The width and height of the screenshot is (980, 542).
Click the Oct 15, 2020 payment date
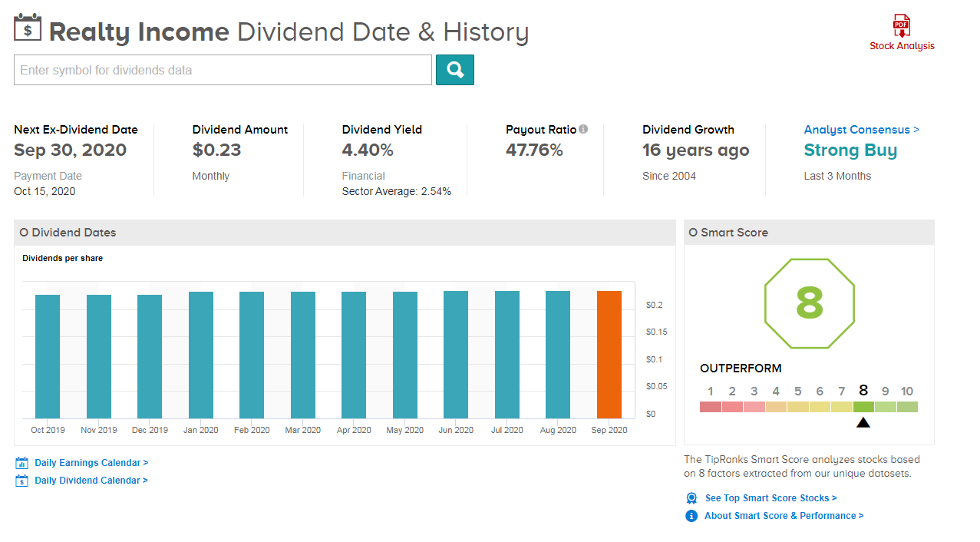45,191
